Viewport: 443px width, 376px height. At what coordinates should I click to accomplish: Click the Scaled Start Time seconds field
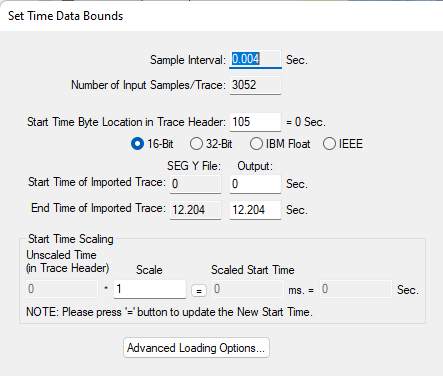(356, 289)
